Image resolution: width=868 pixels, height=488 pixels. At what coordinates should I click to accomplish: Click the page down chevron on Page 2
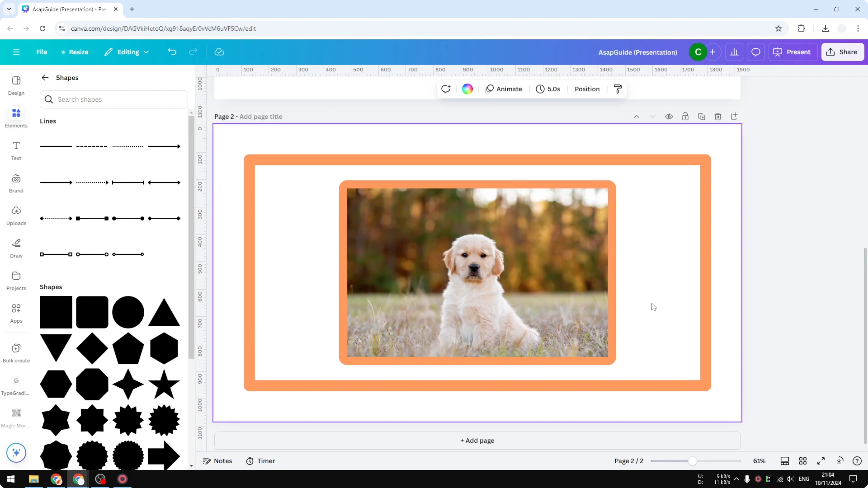click(653, 116)
